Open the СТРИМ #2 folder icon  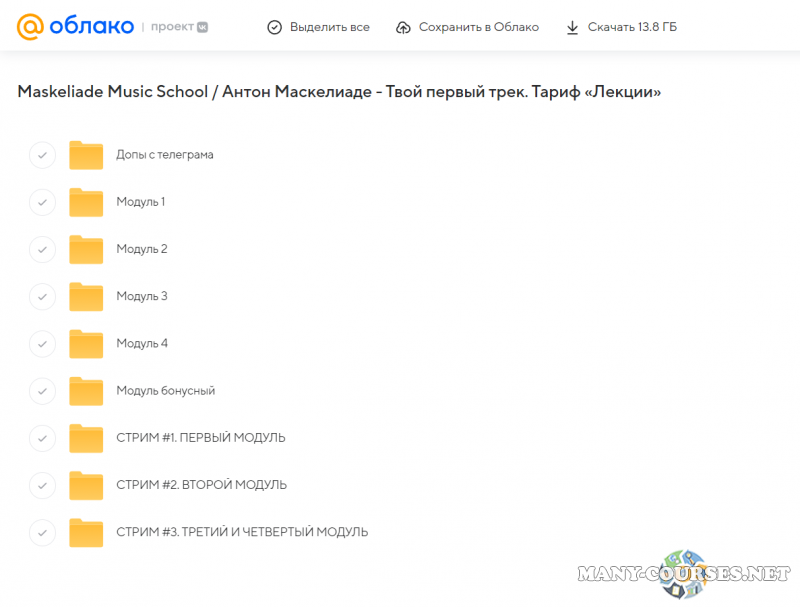[86, 485]
